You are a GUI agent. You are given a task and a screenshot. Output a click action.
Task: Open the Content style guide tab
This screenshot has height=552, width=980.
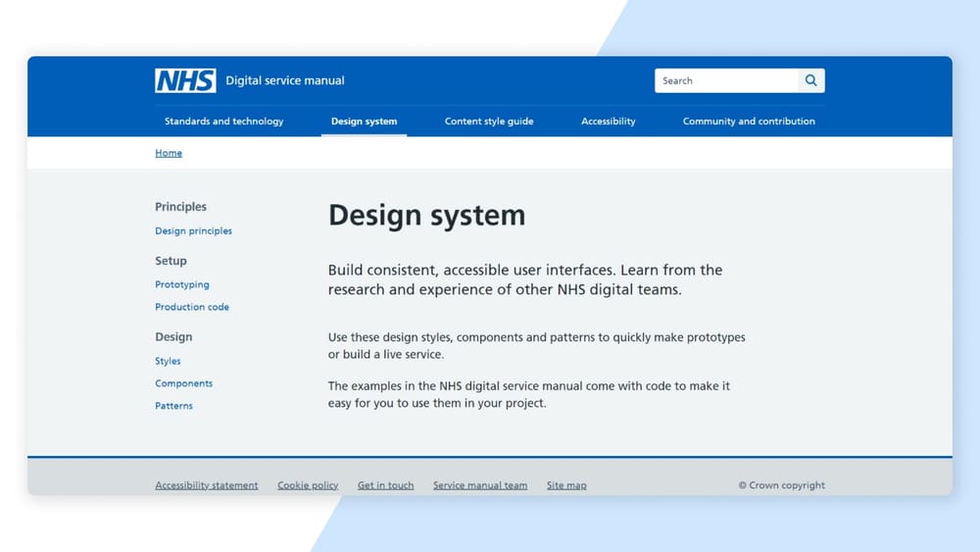[489, 122]
